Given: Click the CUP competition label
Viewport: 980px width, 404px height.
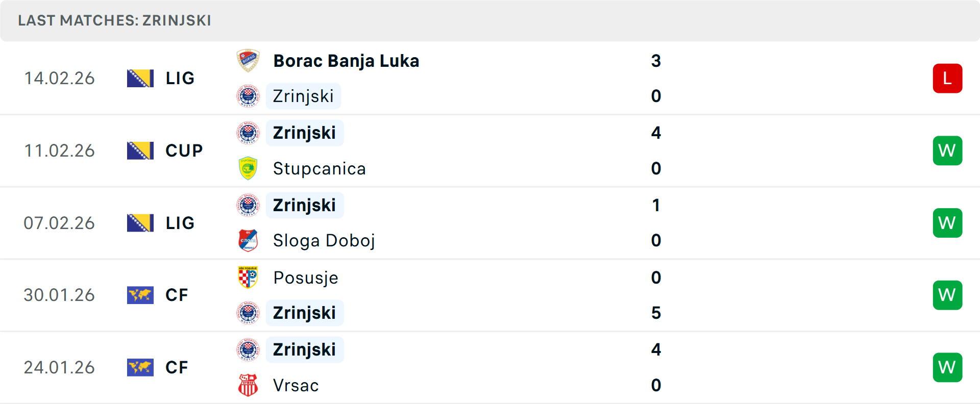Looking at the screenshot, I should tap(184, 150).
